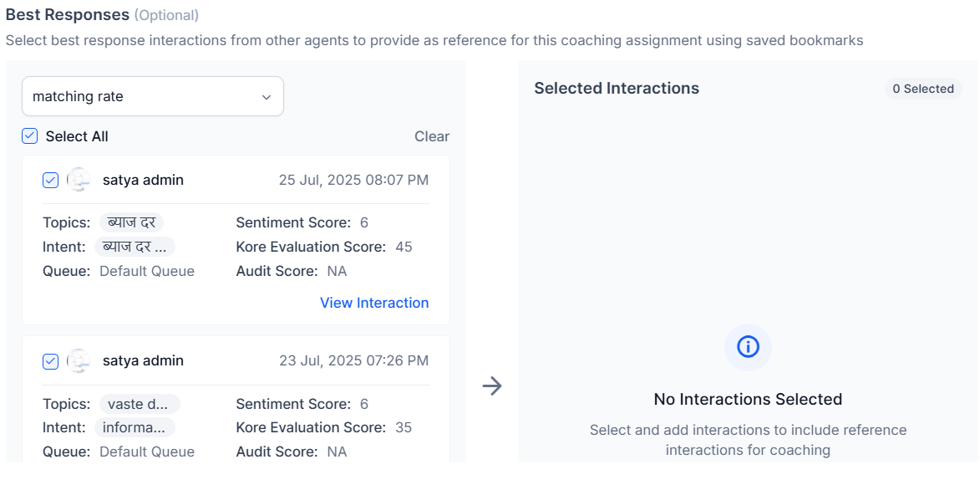Viewport: 980px width, 480px height.
Task: Uncheck the 25 Jul, 2025 interaction checkbox
Action: (x=51, y=180)
